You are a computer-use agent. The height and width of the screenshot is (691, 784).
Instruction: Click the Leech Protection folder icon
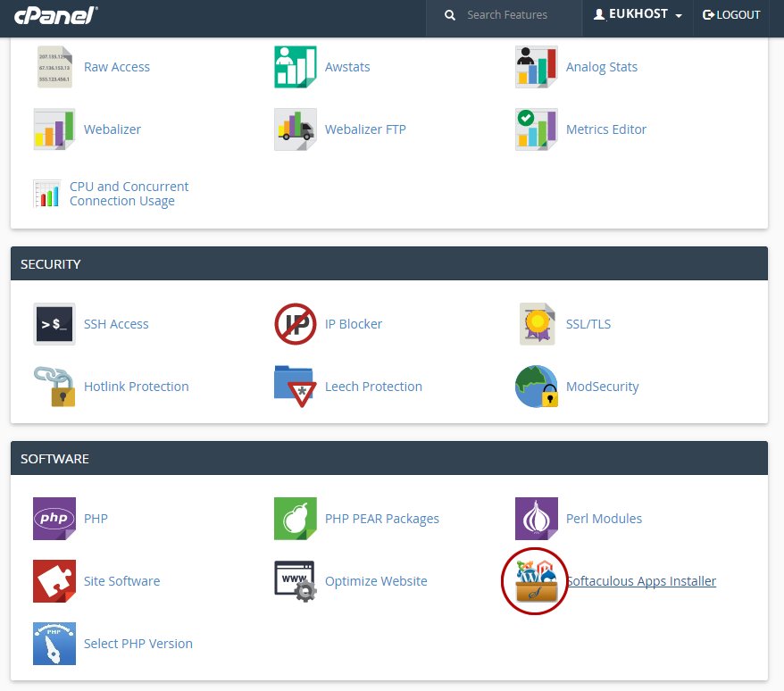tap(295, 387)
